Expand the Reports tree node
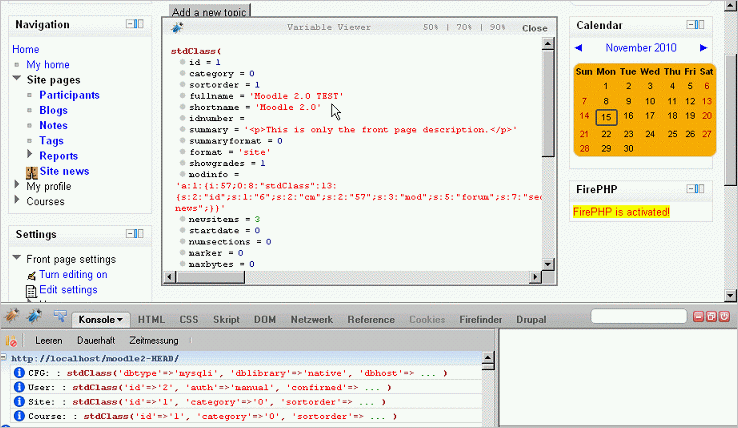Screen dimensions: 738x428 [30, 155]
